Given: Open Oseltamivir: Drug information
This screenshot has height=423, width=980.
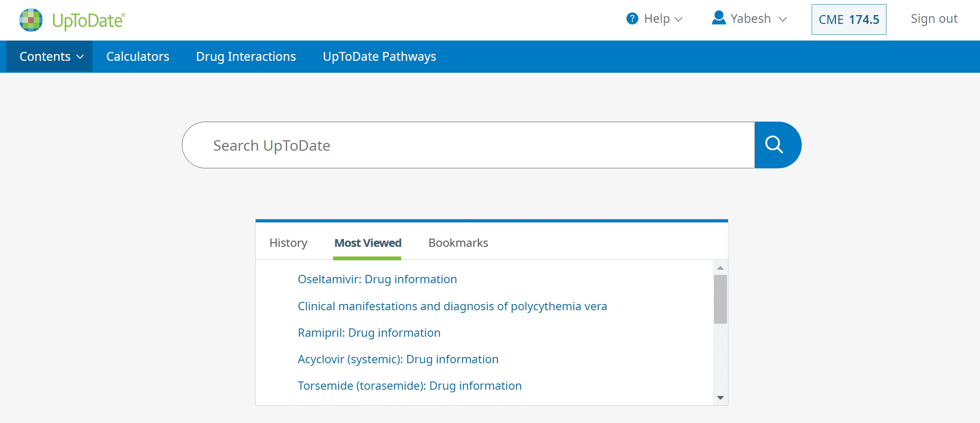Looking at the screenshot, I should pos(377,279).
